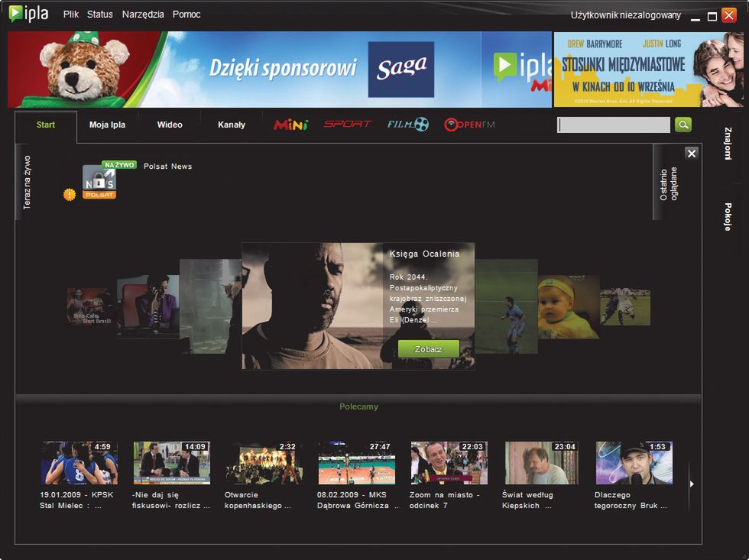The height and width of the screenshot is (560, 749).
Task: Switch to the Start tab
Action: (x=46, y=125)
